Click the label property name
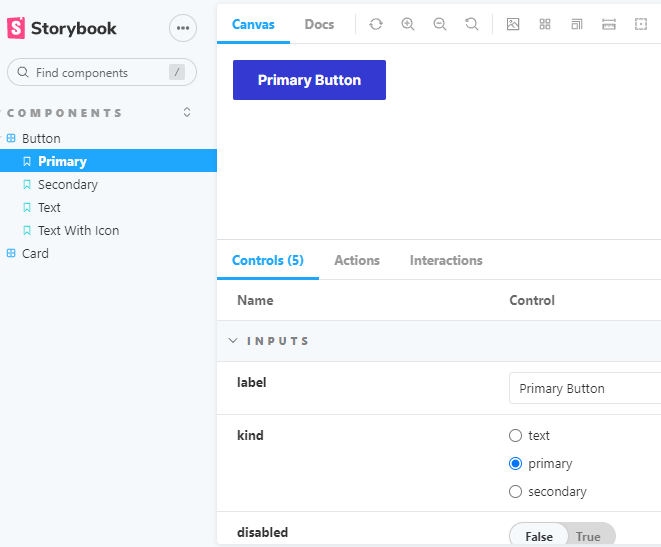Screen dimensions: 661x547 (251, 382)
